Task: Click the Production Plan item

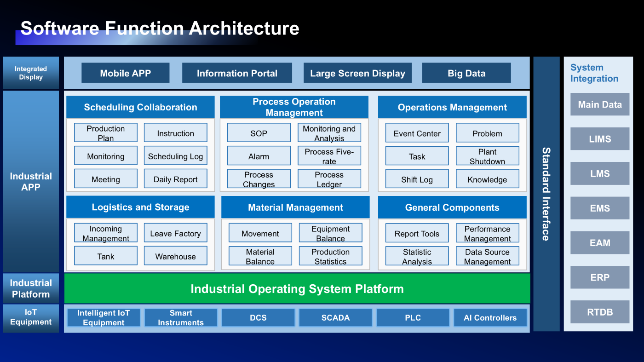Action: tap(106, 133)
